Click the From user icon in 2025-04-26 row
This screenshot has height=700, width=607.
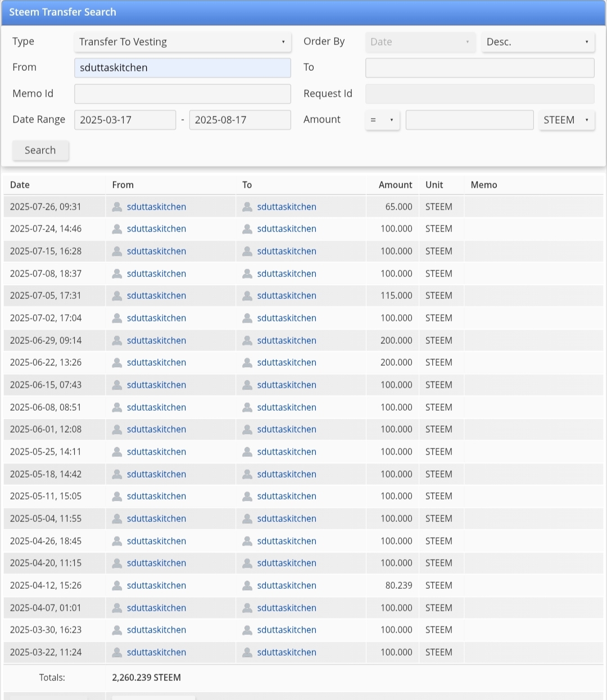pos(117,541)
